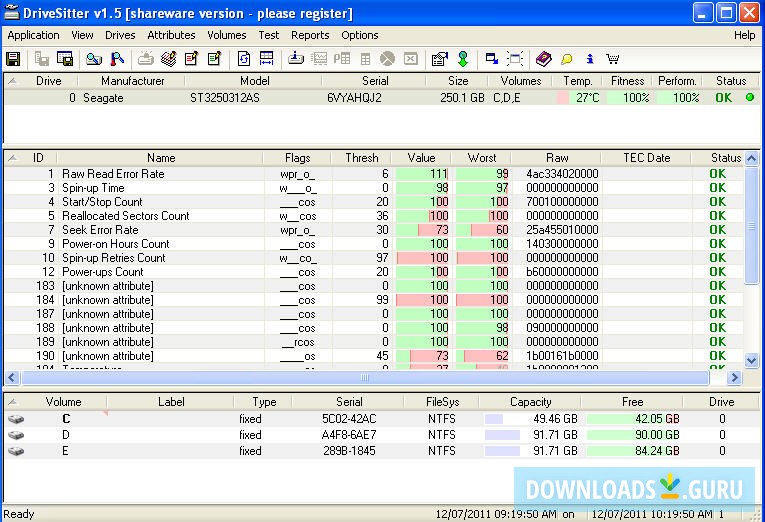Open the Reports menu
765x522 pixels.
point(310,35)
